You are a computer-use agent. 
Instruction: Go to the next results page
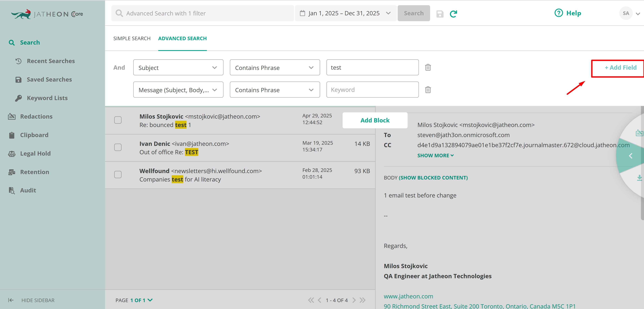point(354,300)
